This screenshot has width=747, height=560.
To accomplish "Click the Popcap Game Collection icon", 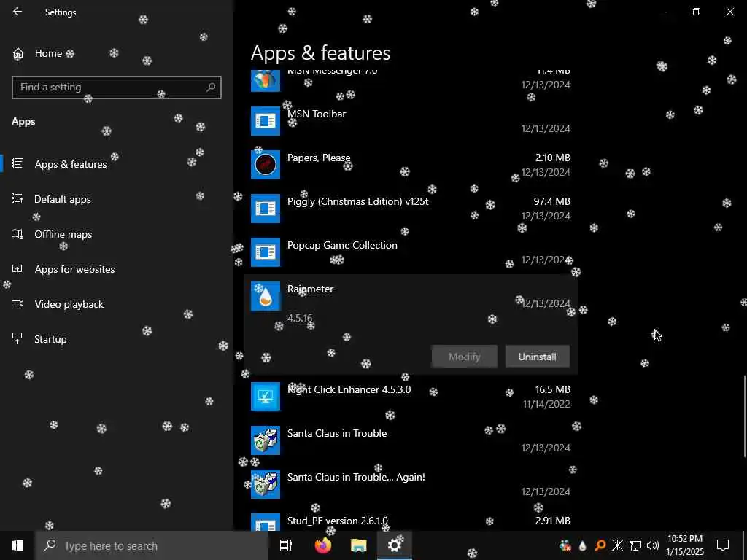I will 266,252.
